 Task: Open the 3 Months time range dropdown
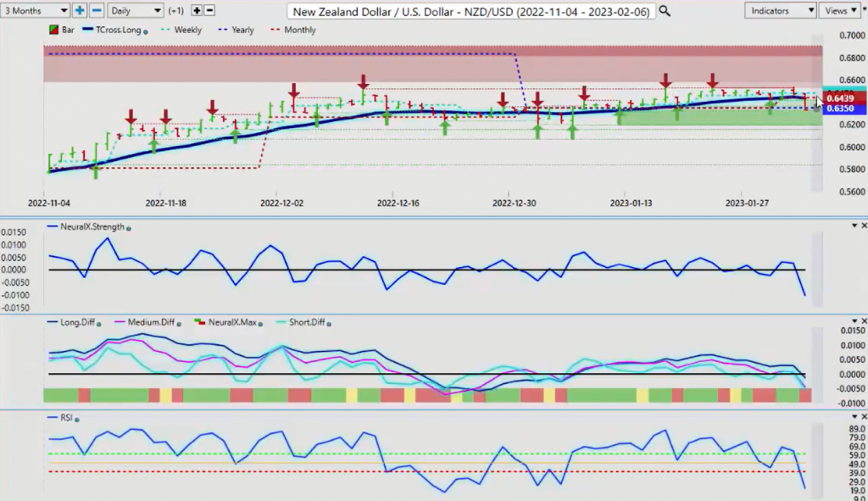click(x=34, y=10)
